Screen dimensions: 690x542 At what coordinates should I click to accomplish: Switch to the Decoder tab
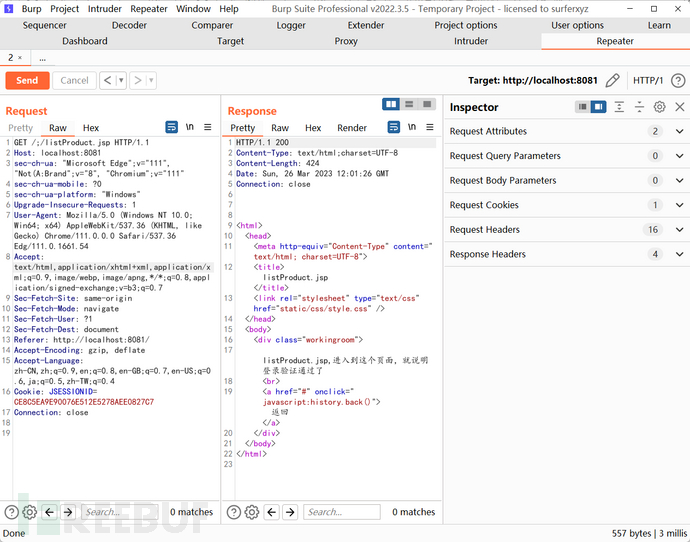pyautogui.click(x=129, y=26)
